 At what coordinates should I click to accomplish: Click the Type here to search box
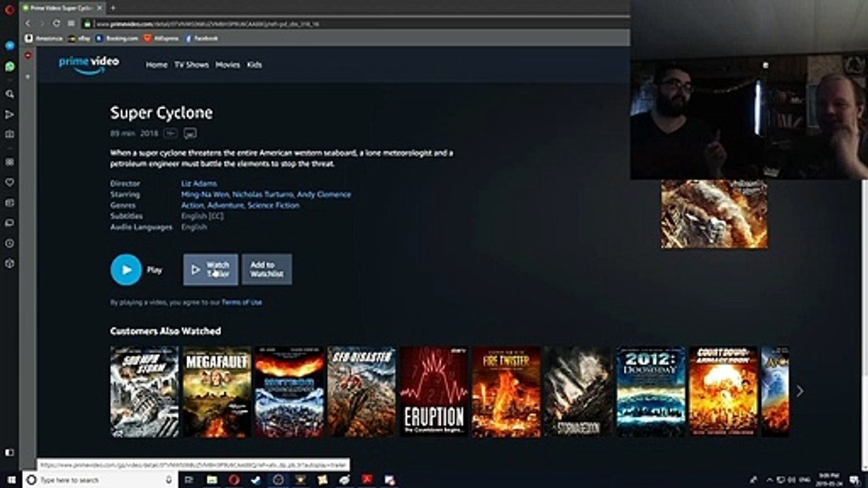click(99, 480)
